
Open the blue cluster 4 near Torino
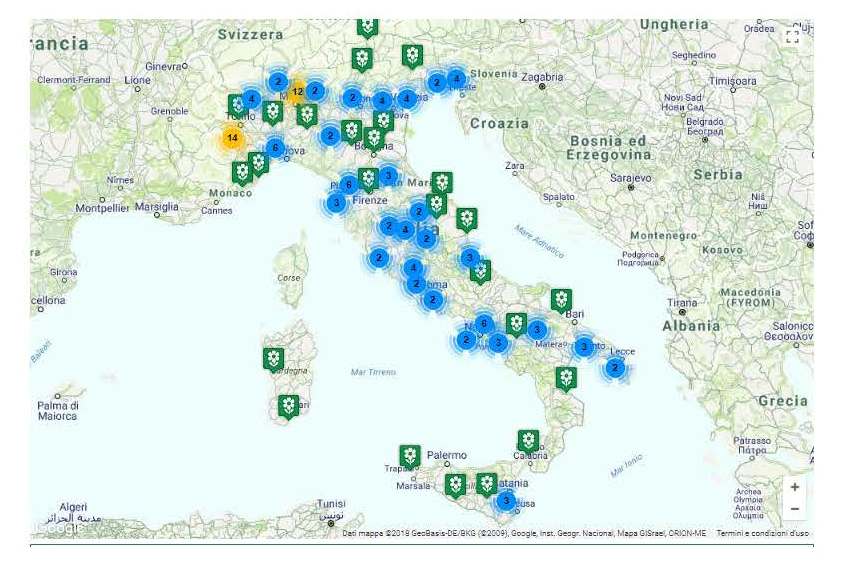[251, 99]
